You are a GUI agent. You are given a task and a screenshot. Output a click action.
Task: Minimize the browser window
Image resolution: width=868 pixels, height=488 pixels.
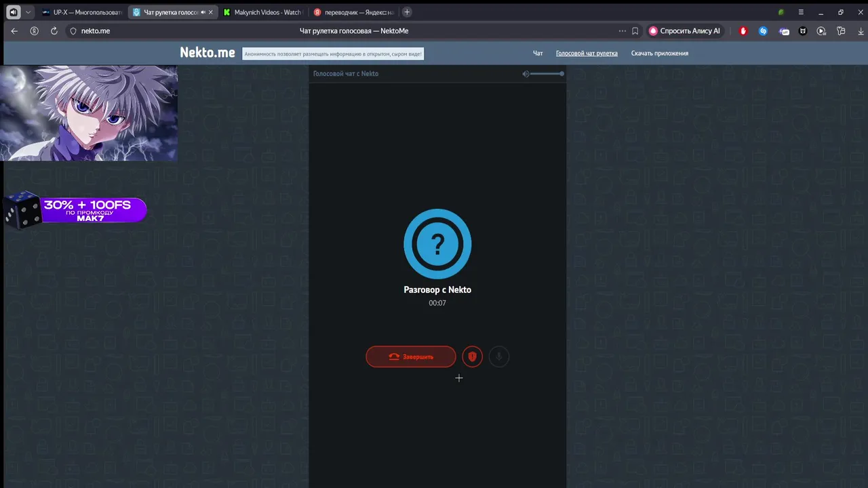tap(821, 12)
